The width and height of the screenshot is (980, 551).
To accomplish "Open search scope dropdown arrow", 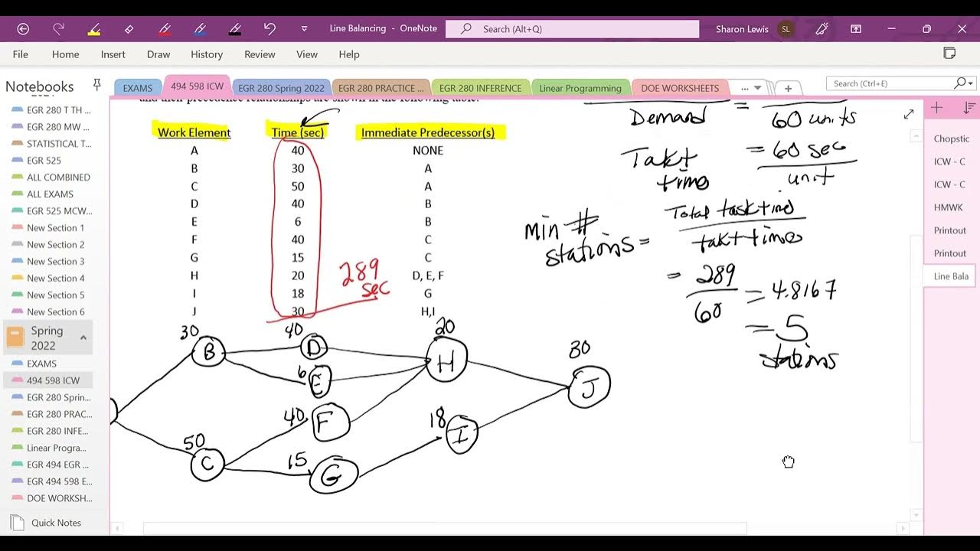I will 971,83.
